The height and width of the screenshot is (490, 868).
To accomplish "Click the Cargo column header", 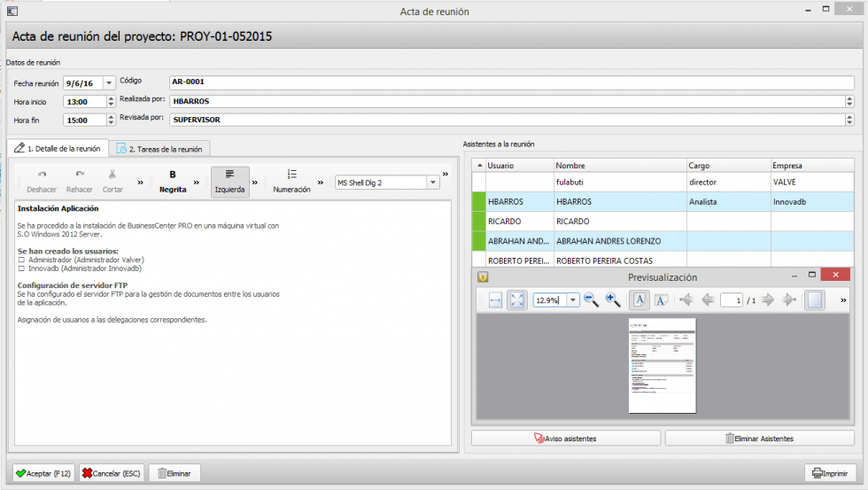I will click(x=728, y=166).
